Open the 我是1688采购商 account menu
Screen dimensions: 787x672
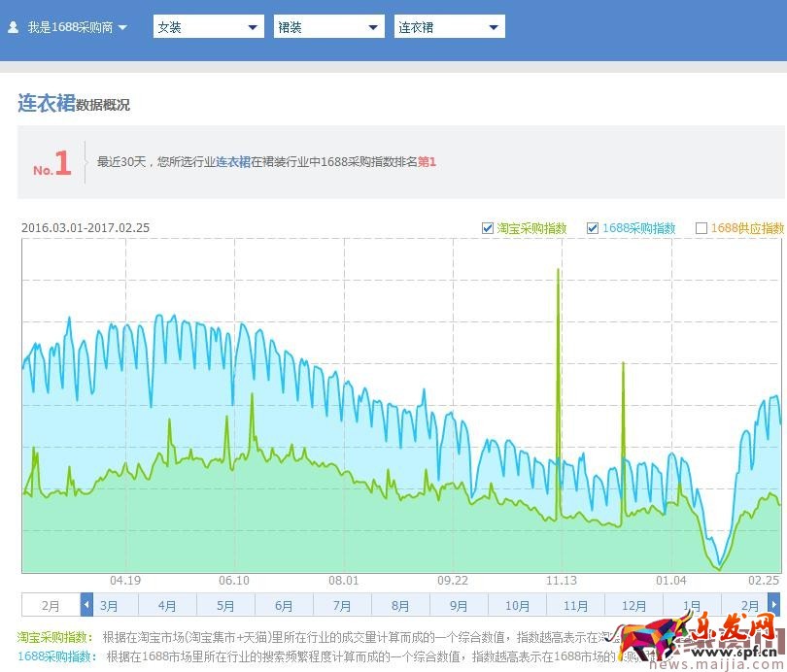(x=73, y=26)
